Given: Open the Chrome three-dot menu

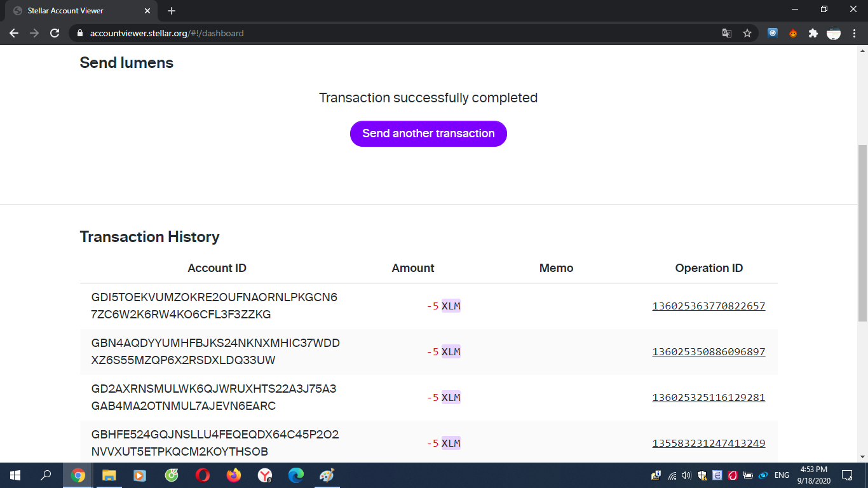Looking at the screenshot, I should [853, 33].
